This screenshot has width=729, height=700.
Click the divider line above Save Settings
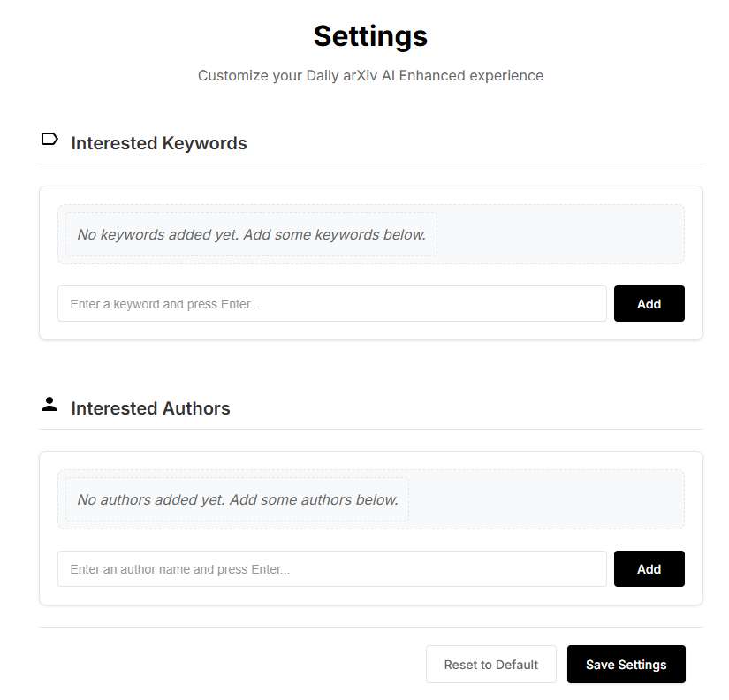pos(371,627)
